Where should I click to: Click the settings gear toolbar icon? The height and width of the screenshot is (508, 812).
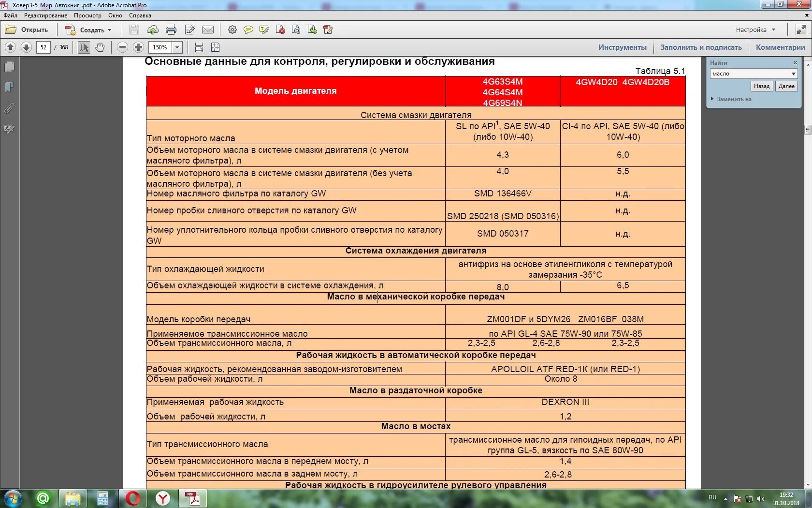tap(232, 30)
